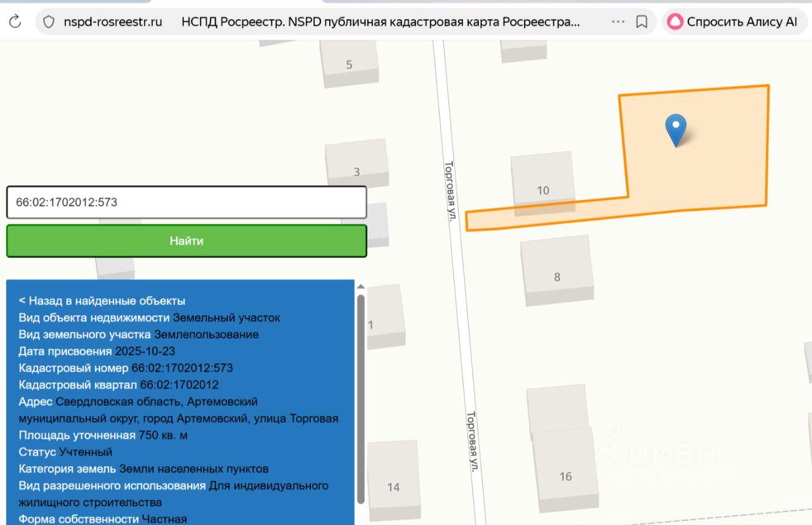Click the blue location pin marker on the map
Image resolution: width=812 pixels, height=525 pixels.
(676, 129)
